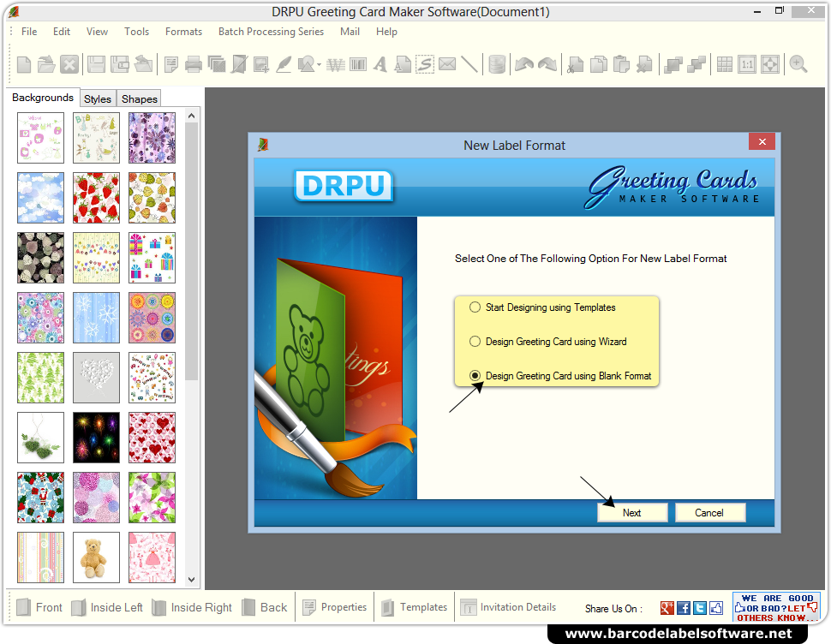This screenshot has width=831, height=644.
Task: Click the barcode tool icon
Action: click(x=358, y=64)
